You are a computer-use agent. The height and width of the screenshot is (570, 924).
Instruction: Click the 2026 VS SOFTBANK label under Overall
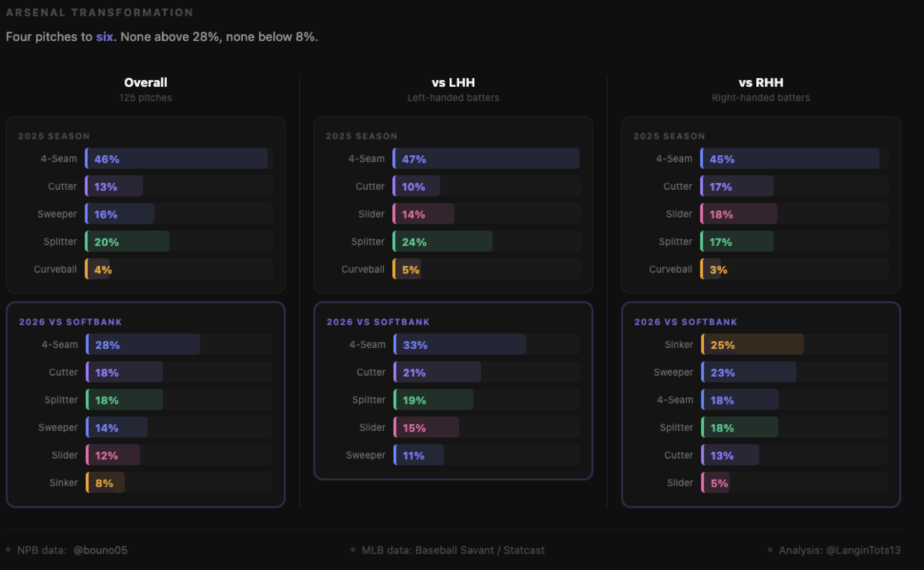(x=70, y=321)
